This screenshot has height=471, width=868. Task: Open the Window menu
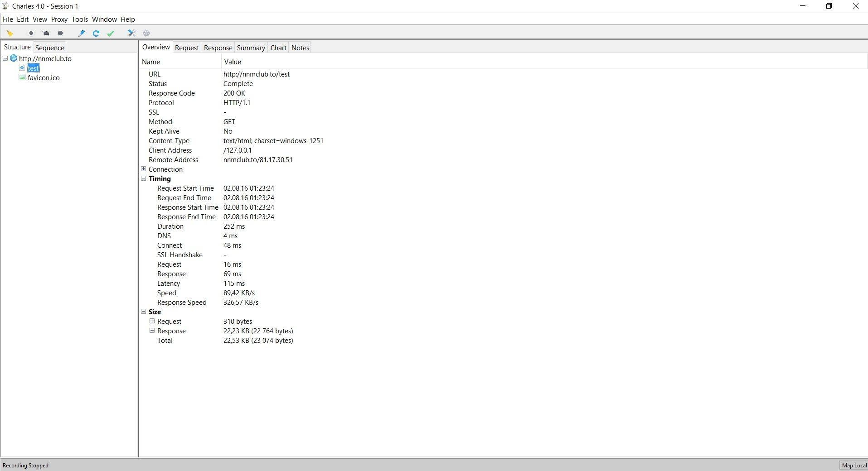click(x=104, y=19)
